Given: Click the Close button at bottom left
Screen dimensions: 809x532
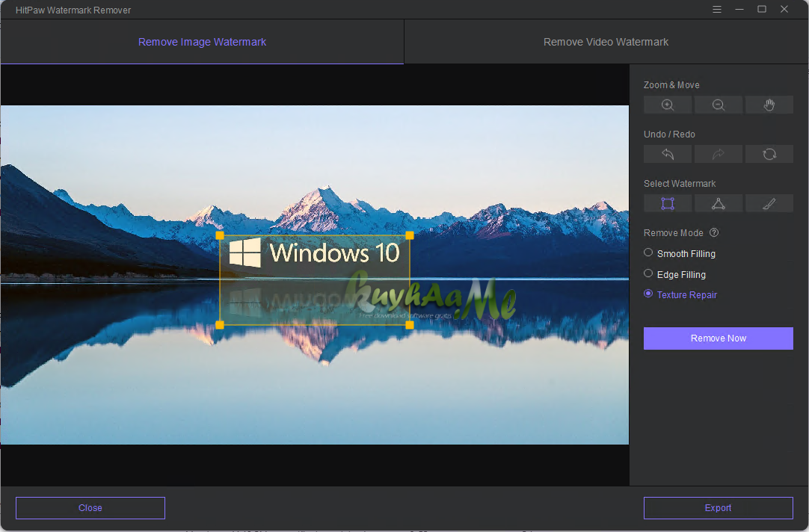Looking at the screenshot, I should pos(90,508).
